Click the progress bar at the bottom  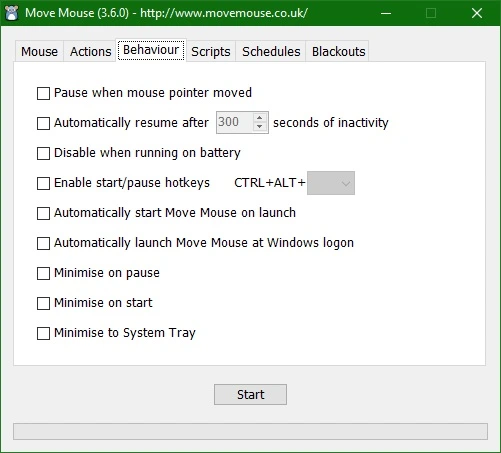pos(250,431)
